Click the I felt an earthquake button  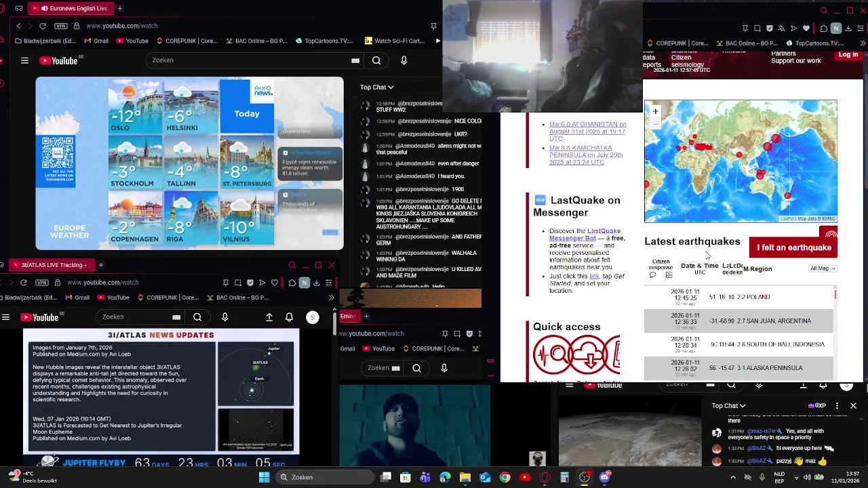[793, 247]
